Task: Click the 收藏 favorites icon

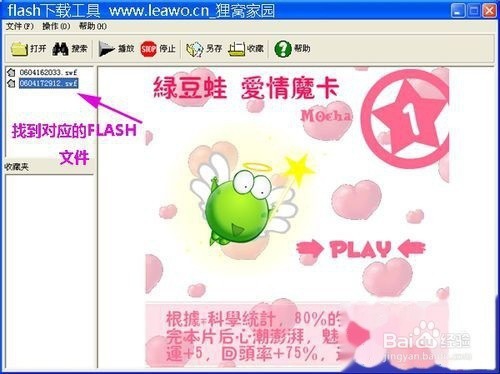Action: [236, 49]
